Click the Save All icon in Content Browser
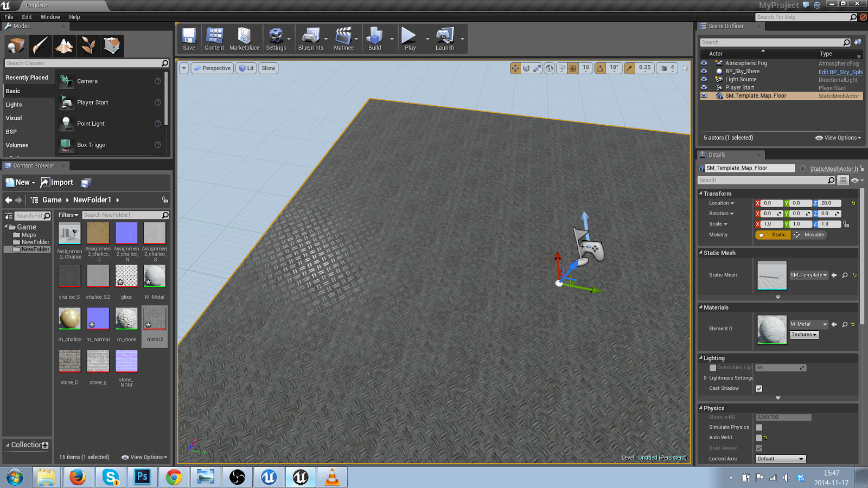The image size is (868, 488). 86,183
